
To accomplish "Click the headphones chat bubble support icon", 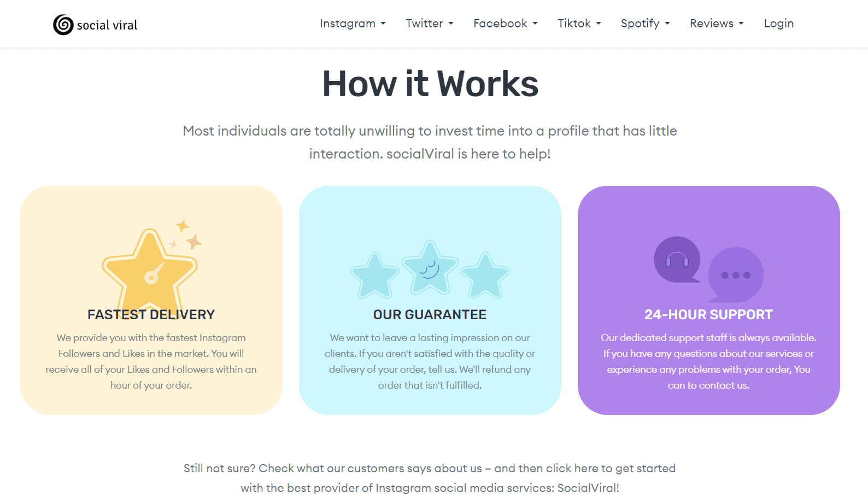I will click(677, 260).
